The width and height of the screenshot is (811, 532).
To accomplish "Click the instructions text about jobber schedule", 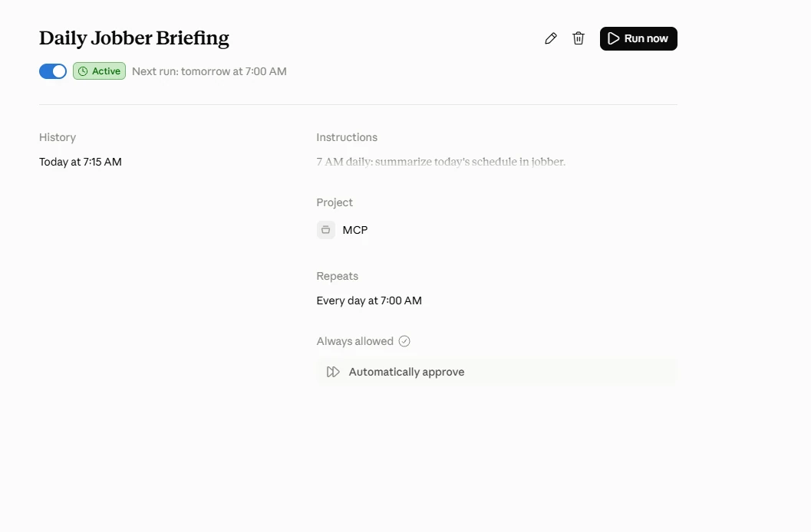I will tap(441, 162).
